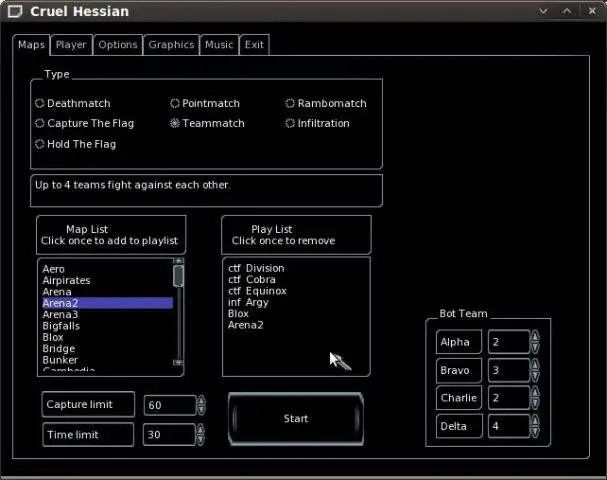Add Aero map to playlist
The height and width of the screenshot is (480, 607).
[107, 269]
